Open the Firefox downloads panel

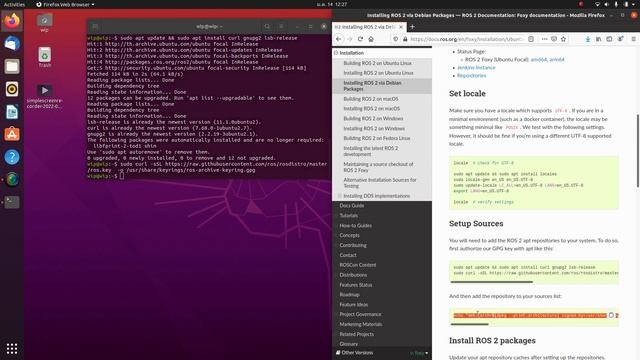coord(588,39)
